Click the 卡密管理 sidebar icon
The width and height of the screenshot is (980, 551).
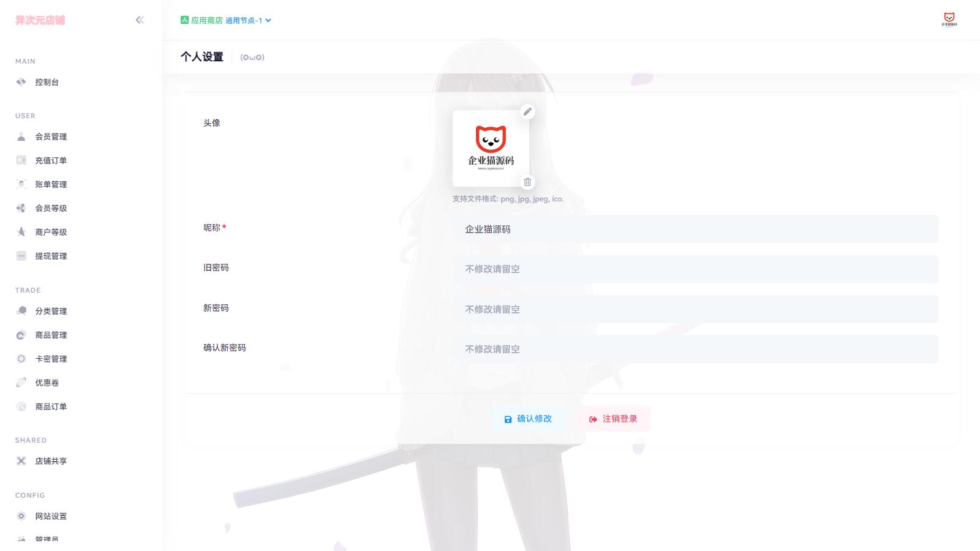point(21,359)
